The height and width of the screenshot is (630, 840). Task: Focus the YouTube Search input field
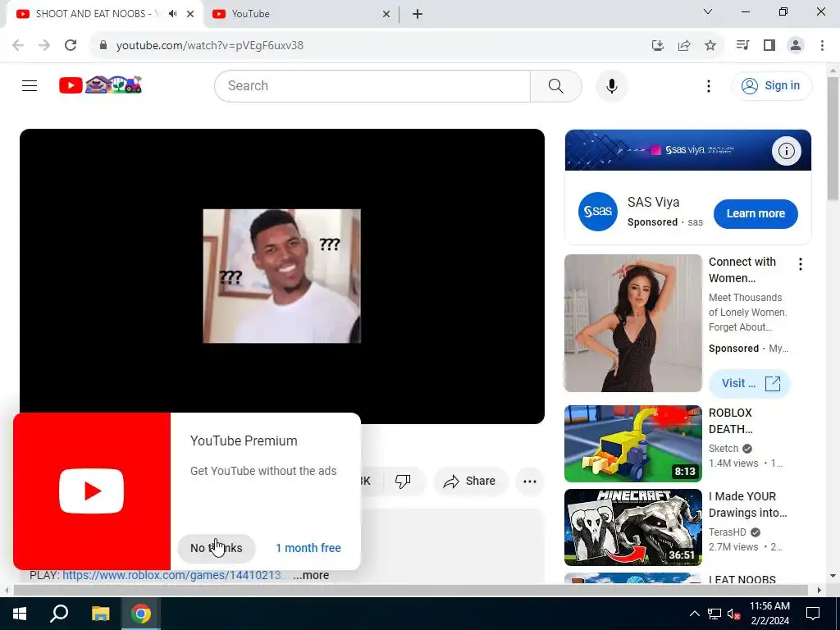pos(372,85)
